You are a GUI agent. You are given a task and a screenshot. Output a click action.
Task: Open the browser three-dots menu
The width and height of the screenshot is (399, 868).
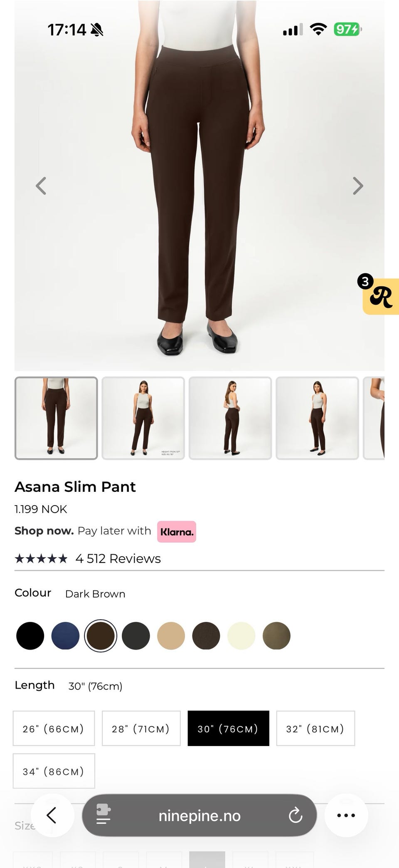coord(346,815)
